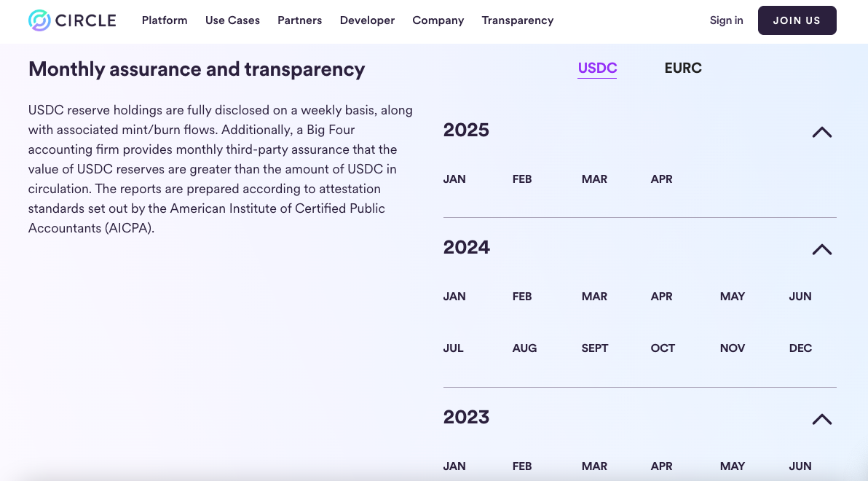This screenshot has height=481, width=868.
Task: Open the 2024 NOV report
Action: (x=733, y=348)
